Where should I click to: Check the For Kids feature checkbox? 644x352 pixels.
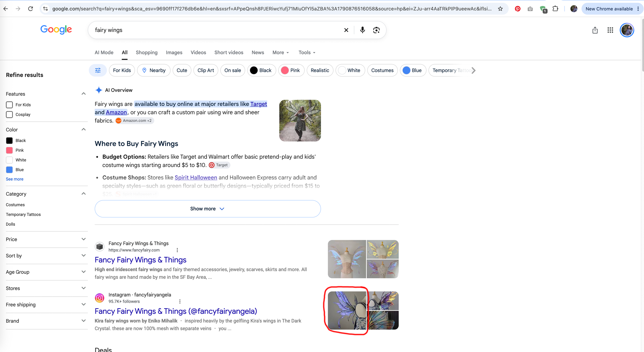(9, 105)
